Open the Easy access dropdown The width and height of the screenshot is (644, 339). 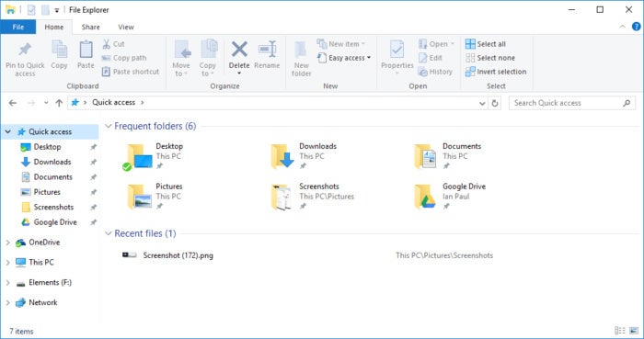[x=344, y=58]
